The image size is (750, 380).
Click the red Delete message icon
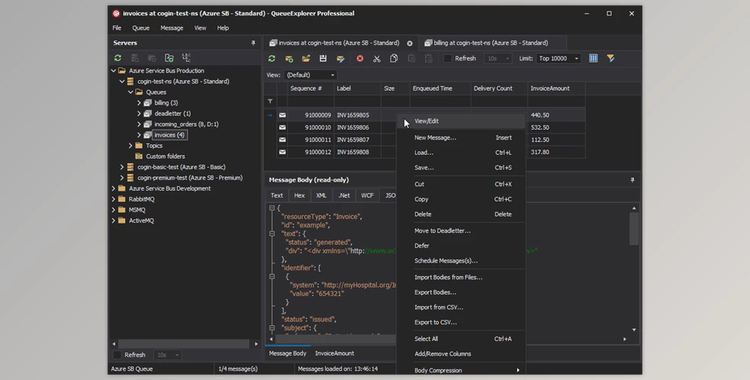tap(360, 58)
